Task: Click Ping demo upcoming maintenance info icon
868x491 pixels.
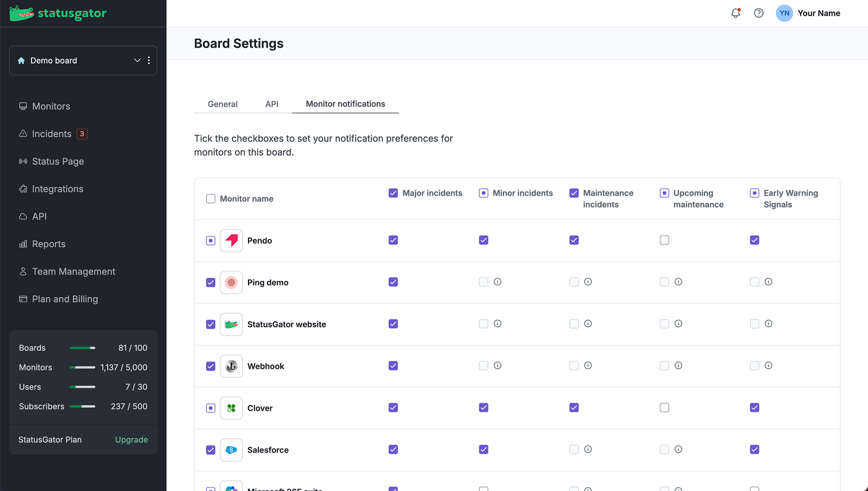Action: 679,282
